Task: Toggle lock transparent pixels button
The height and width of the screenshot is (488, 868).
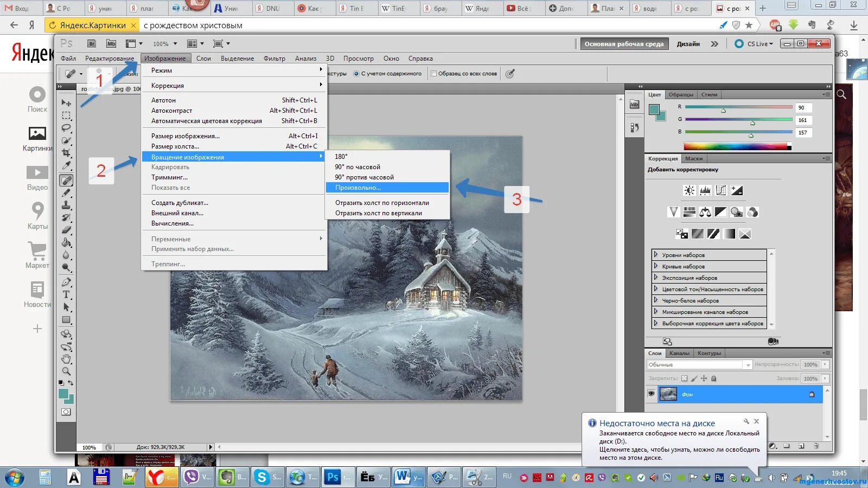Action: tap(685, 378)
